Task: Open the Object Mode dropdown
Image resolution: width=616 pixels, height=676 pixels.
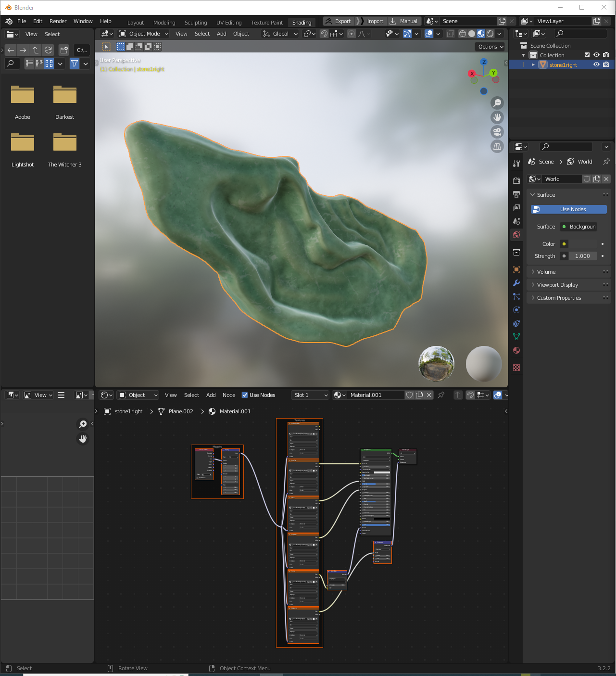Action: pyautogui.click(x=144, y=34)
